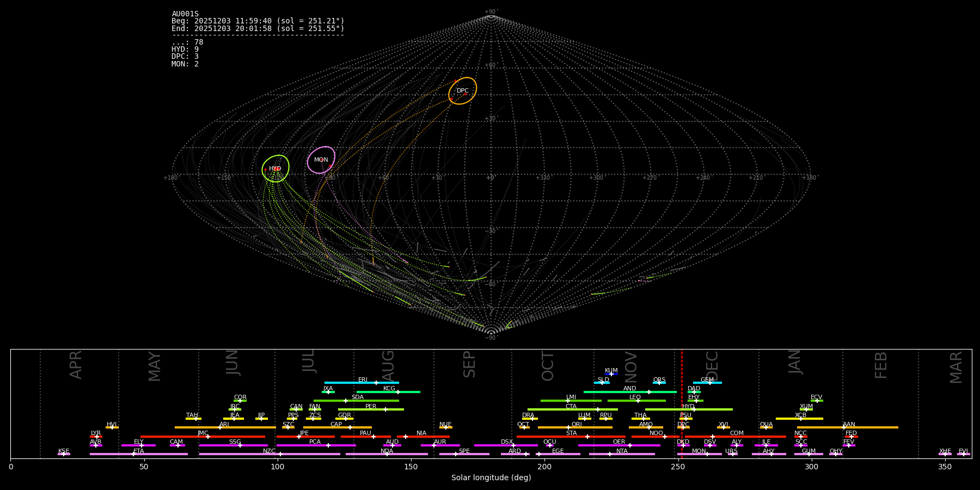Screen dimensions: 980x490
Task: Click the cyan GEM activity bar
Action: (x=707, y=383)
